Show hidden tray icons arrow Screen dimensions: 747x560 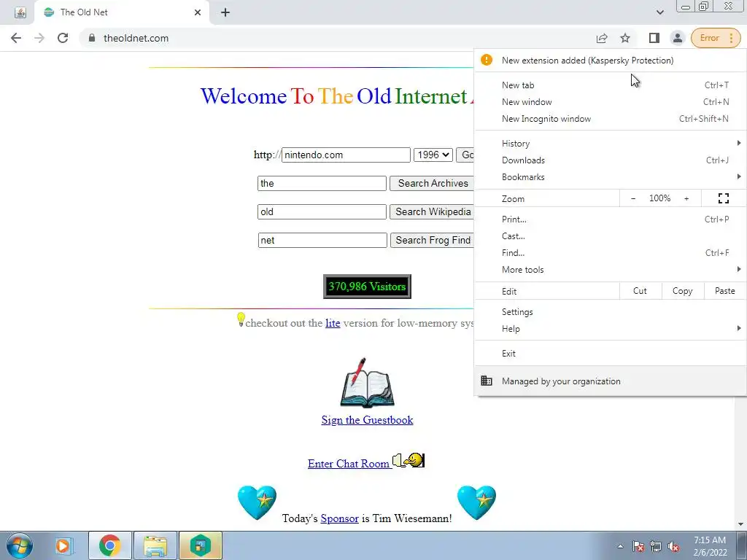pos(620,546)
